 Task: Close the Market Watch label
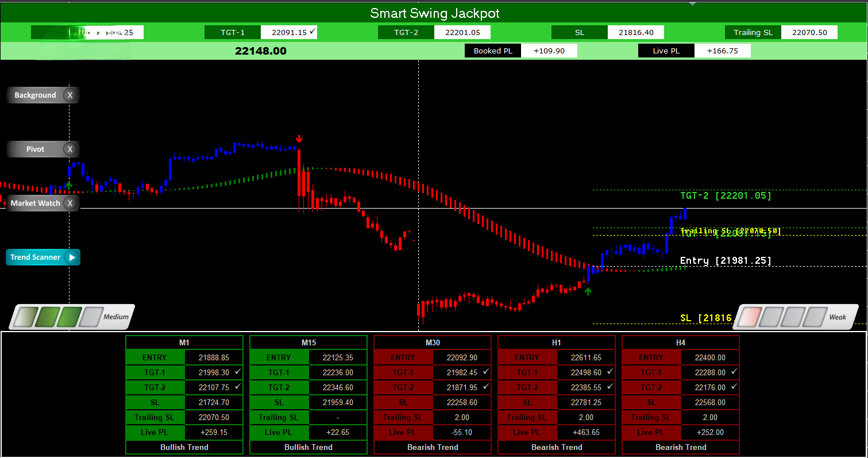point(70,203)
